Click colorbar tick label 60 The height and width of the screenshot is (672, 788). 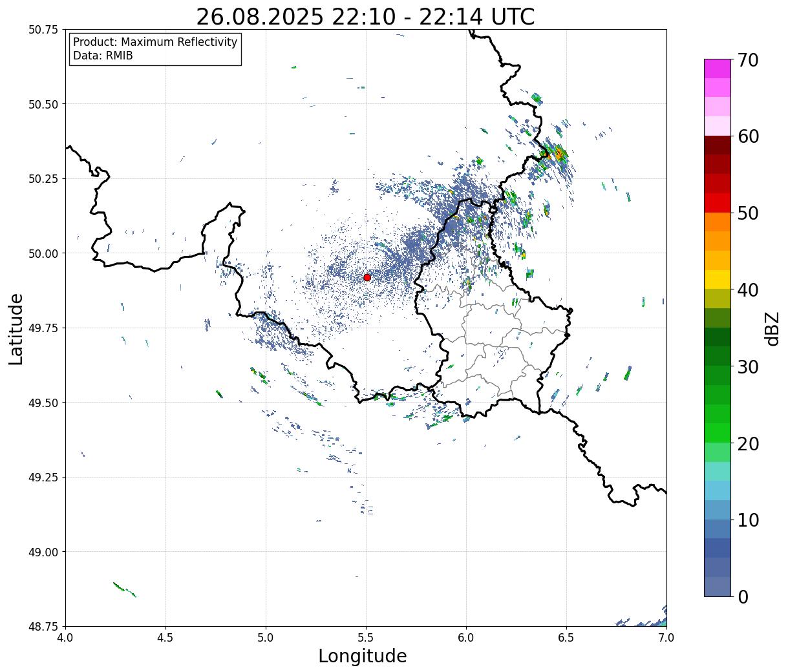748,136
